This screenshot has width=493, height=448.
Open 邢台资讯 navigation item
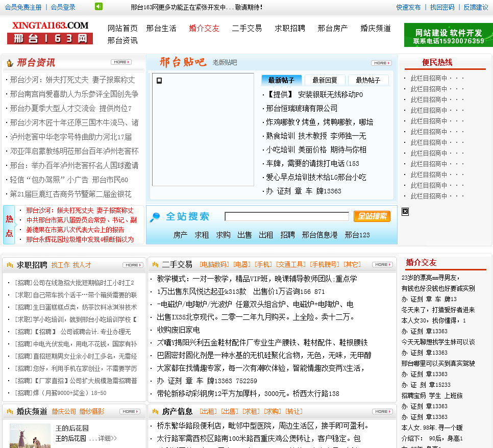(x=122, y=40)
